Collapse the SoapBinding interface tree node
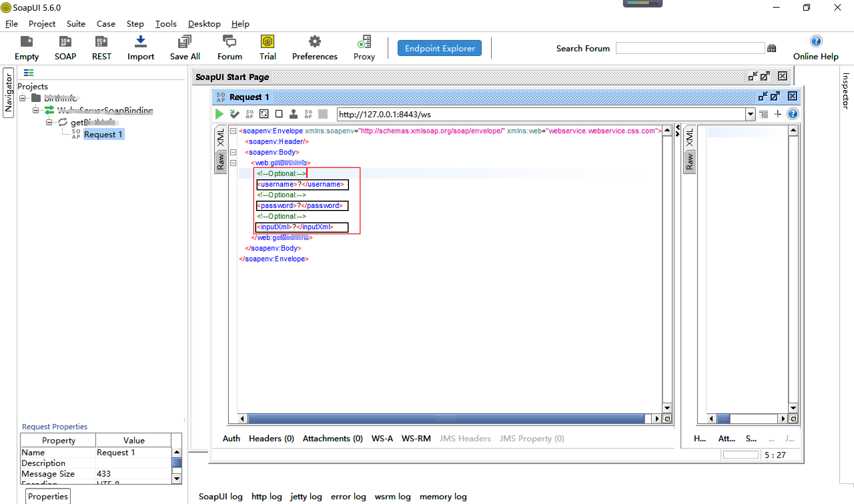The image size is (854, 504). click(35, 110)
